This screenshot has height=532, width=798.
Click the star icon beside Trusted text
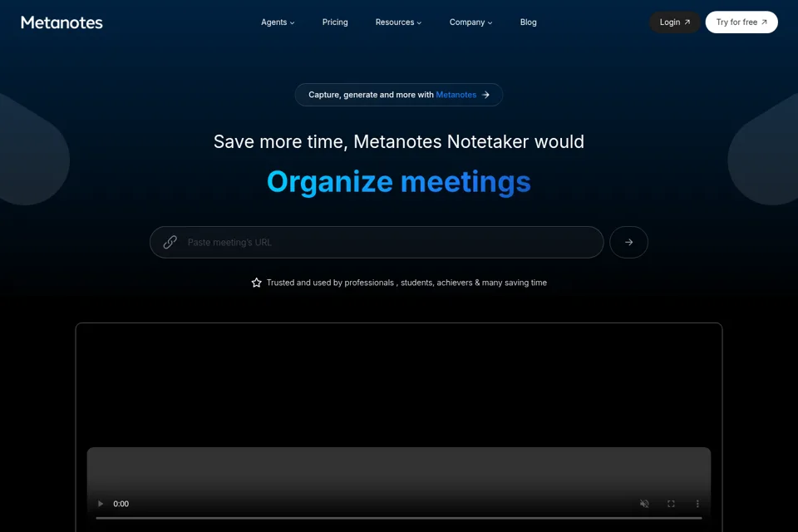(257, 283)
